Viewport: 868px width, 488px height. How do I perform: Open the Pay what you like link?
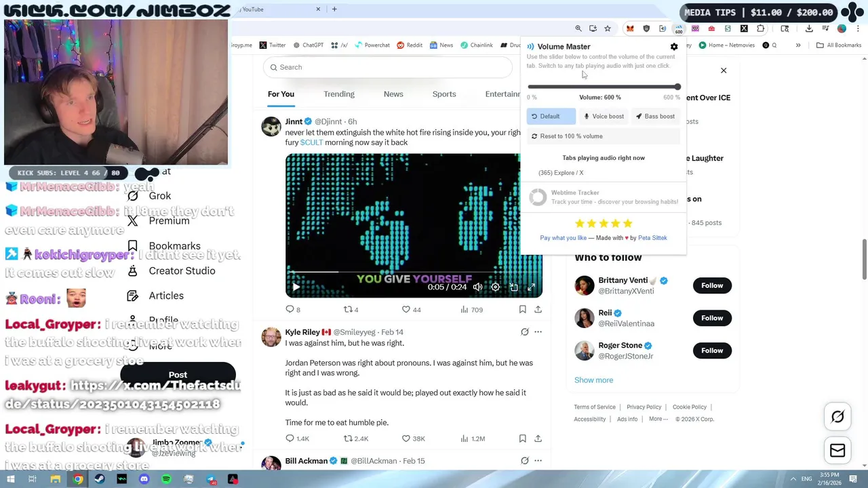tap(563, 238)
